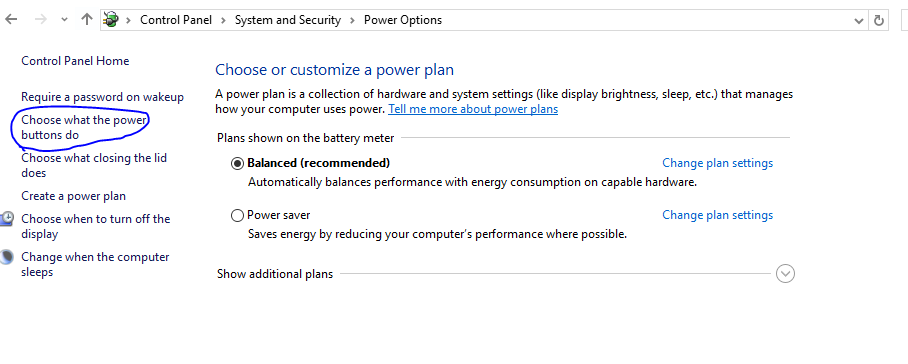Click the Power Options address bar icon
The image size is (908, 364).
(x=111, y=20)
